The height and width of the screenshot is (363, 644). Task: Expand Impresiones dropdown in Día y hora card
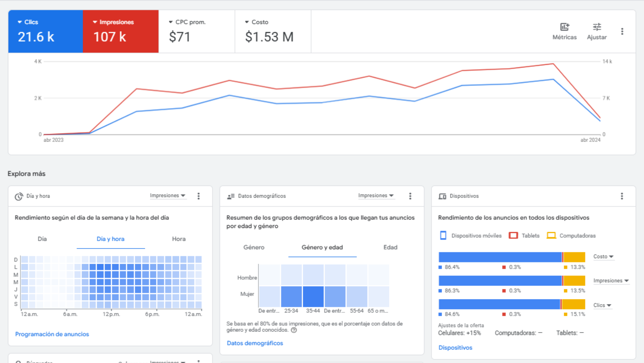tap(168, 196)
